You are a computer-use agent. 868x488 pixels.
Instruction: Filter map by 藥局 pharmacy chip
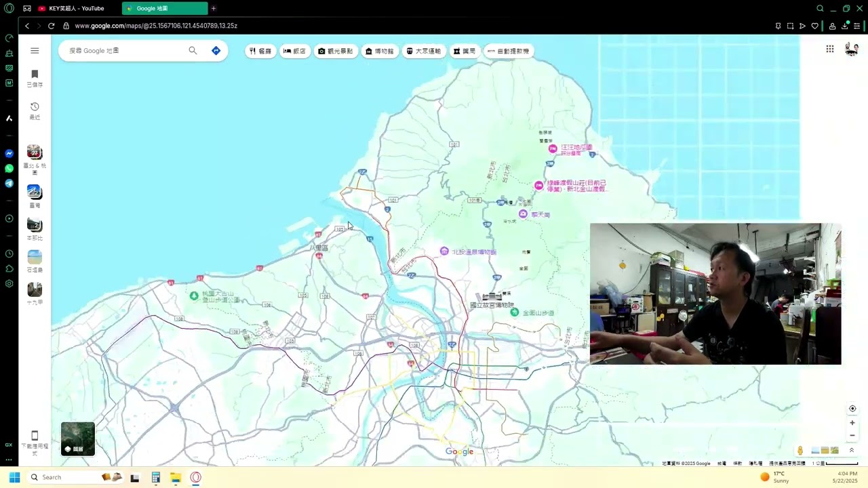465,51
